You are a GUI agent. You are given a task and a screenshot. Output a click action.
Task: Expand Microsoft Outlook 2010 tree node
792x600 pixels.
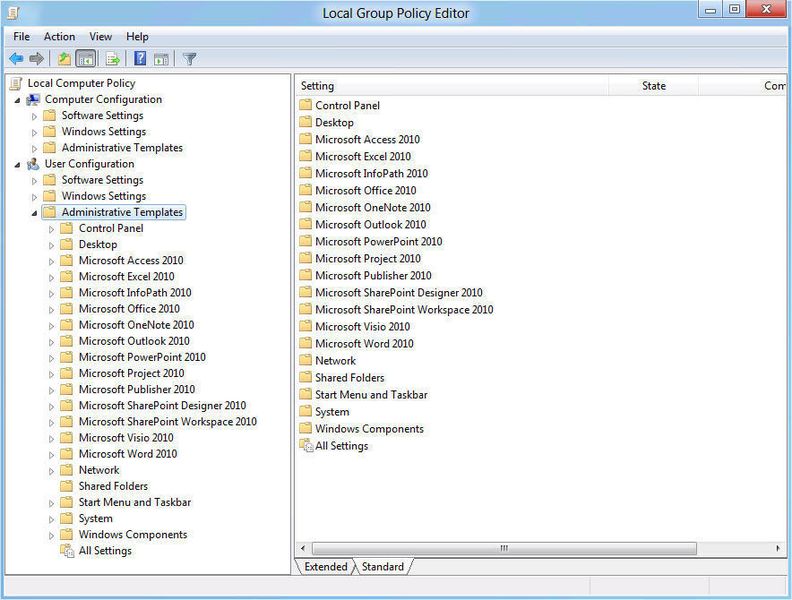(x=52, y=342)
